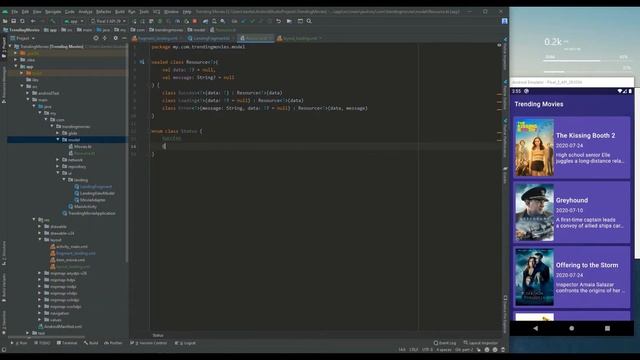
Task: Open the VCS menu
Action: coord(156,12)
